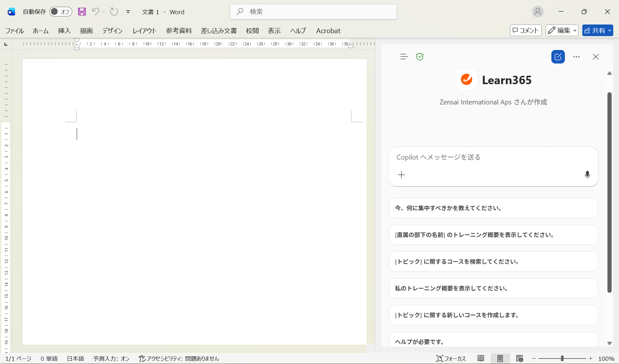Open the Acrobat tab
The image size is (619, 364).
click(328, 31)
